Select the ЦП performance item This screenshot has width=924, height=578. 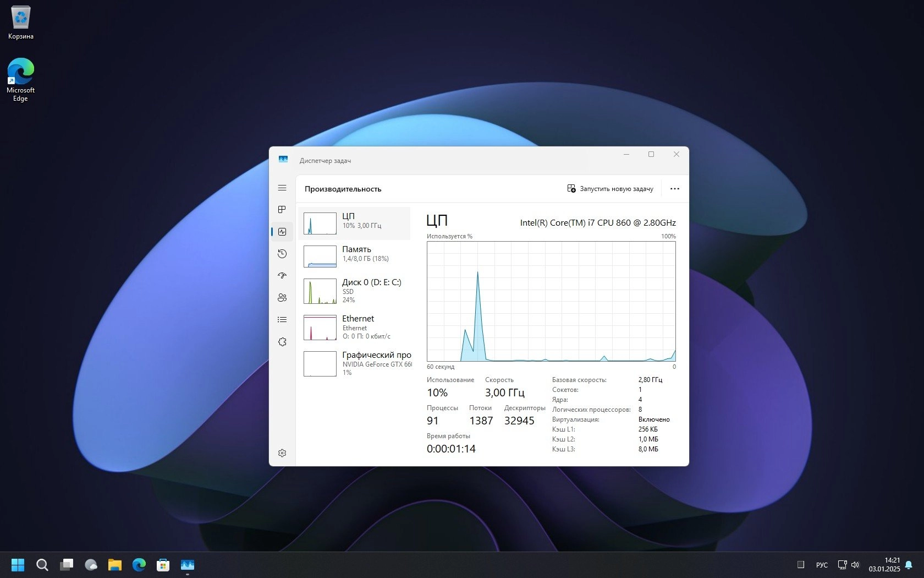(x=355, y=223)
